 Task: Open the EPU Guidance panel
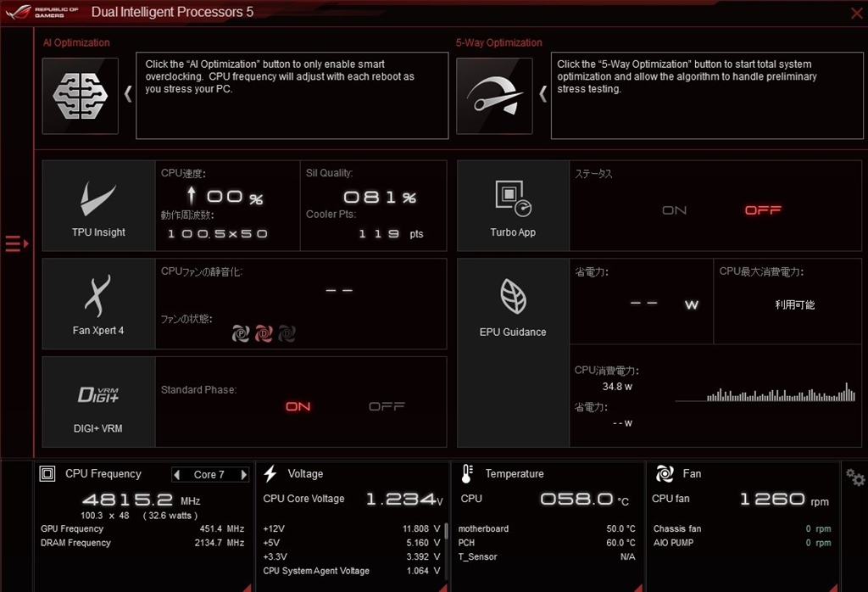[x=513, y=353]
